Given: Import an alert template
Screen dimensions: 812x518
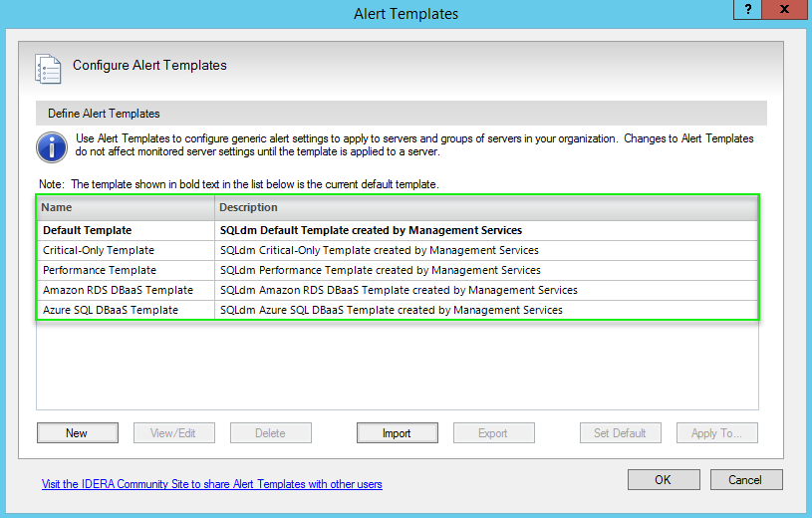Looking at the screenshot, I should [397, 433].
